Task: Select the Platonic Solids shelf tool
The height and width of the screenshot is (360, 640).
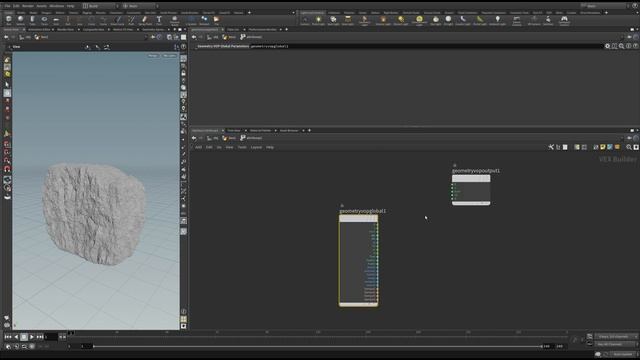Action: click(x=174, y=20)
